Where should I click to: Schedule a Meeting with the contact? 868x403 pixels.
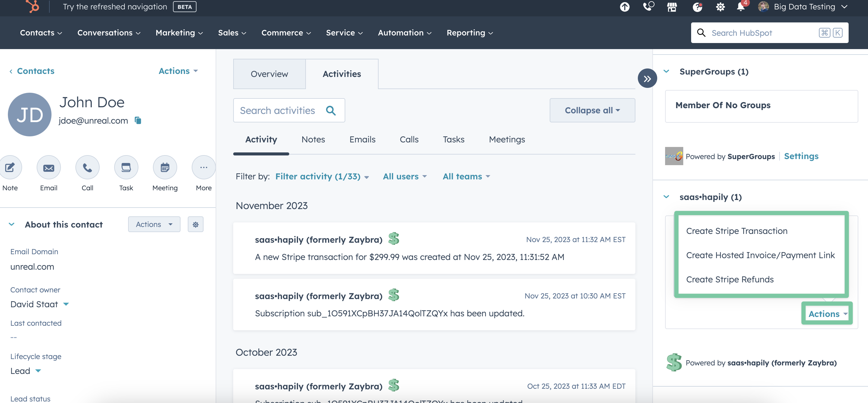[x=165, y=168]
